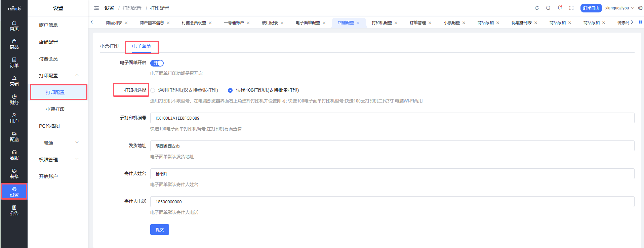Open the 订单管理 page tab
This screenshot has height=248, width=644.
(x=417, y=23)
